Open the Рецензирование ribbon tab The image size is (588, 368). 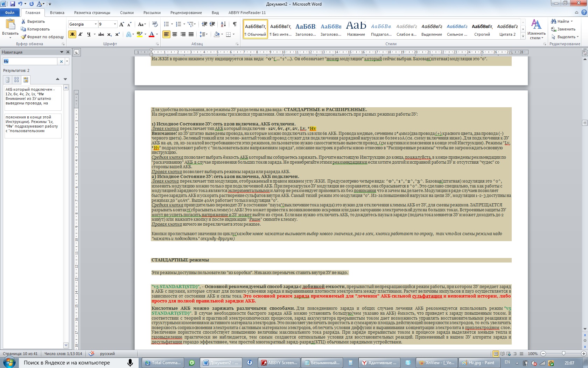[186, 13]
